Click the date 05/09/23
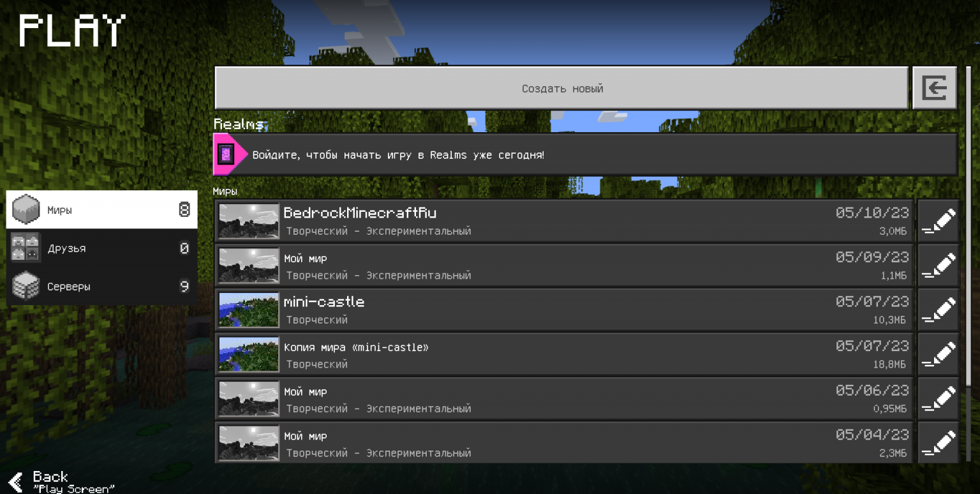Screen dimensions: 980x494 pyautogui.click(x=872, y=257)
